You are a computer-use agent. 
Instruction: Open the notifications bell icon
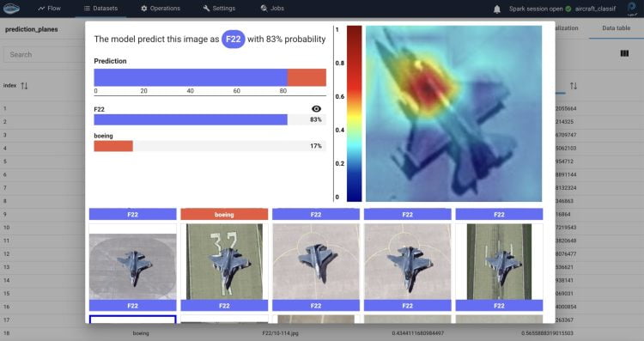pyautogui.click(x=497, y=9)
